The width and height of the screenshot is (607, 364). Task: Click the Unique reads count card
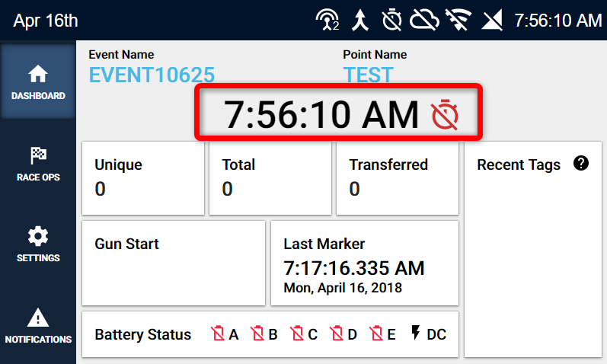(142, 178)
